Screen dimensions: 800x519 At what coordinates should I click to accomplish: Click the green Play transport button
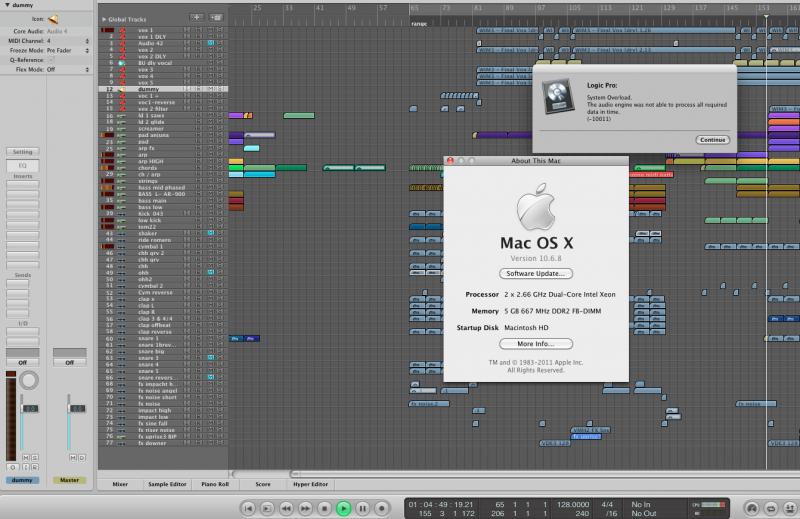[344, 508]
